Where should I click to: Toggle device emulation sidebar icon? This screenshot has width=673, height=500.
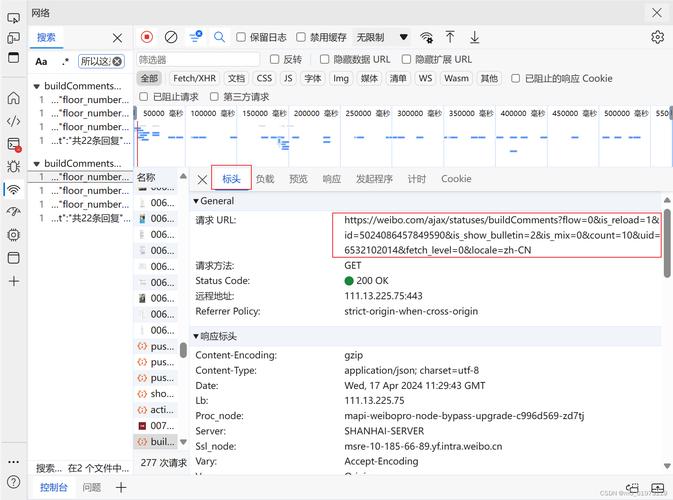13,38
